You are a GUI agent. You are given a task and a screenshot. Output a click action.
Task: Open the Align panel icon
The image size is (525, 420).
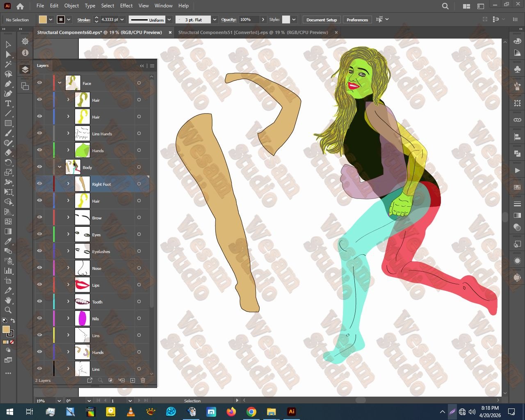tap(517, 137)
